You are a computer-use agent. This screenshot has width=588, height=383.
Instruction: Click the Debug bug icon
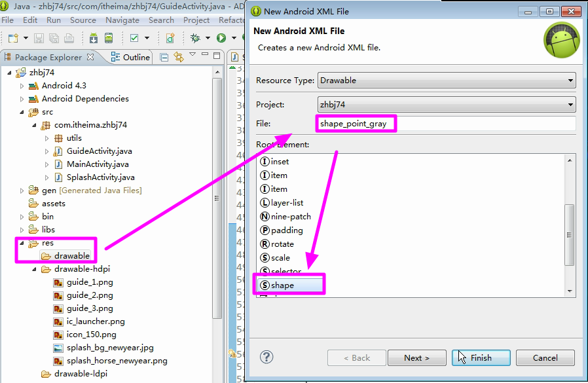coord(195,38)
